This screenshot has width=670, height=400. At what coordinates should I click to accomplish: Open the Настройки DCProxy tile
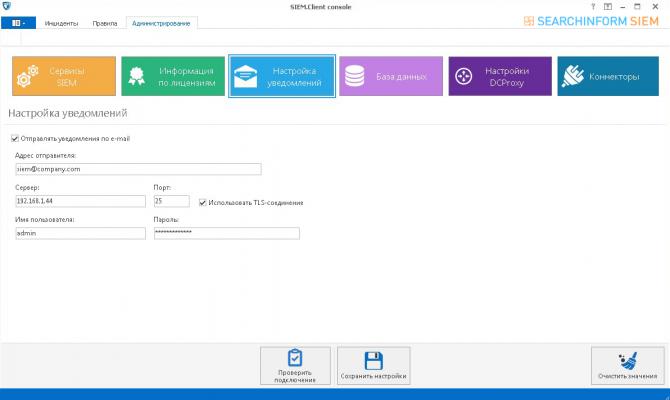(500, 76)
